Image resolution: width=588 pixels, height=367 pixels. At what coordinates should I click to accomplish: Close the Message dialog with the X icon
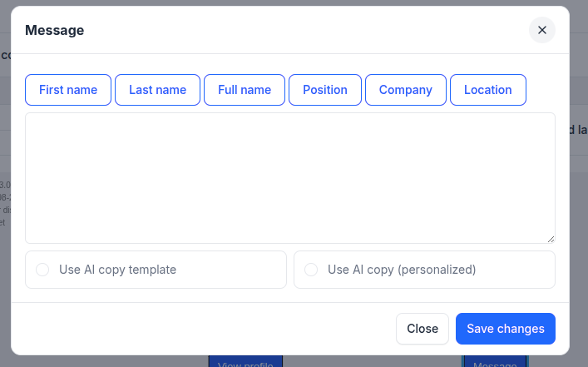541,30
